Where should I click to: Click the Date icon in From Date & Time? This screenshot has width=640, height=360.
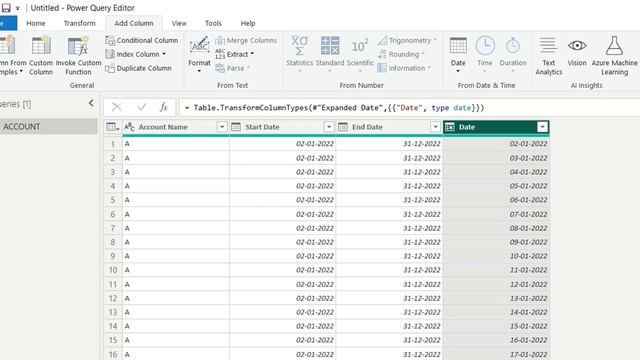(x=458, y=46)
